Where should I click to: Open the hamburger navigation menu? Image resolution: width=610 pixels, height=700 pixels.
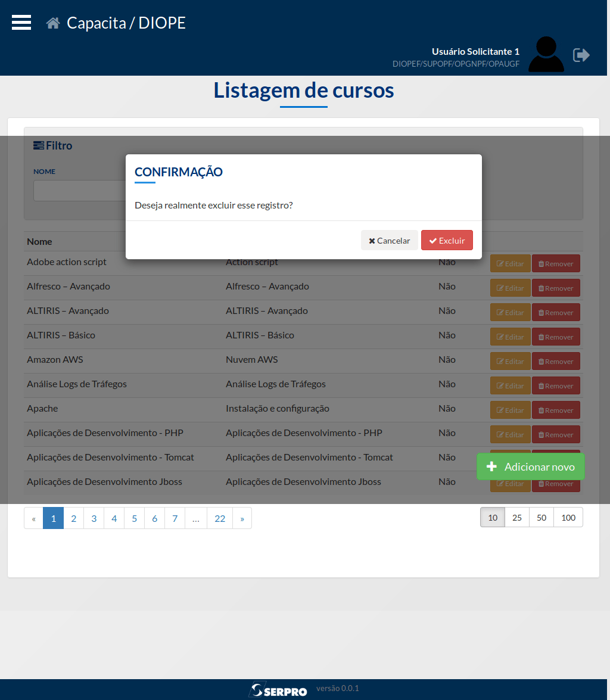coord(21,22)
